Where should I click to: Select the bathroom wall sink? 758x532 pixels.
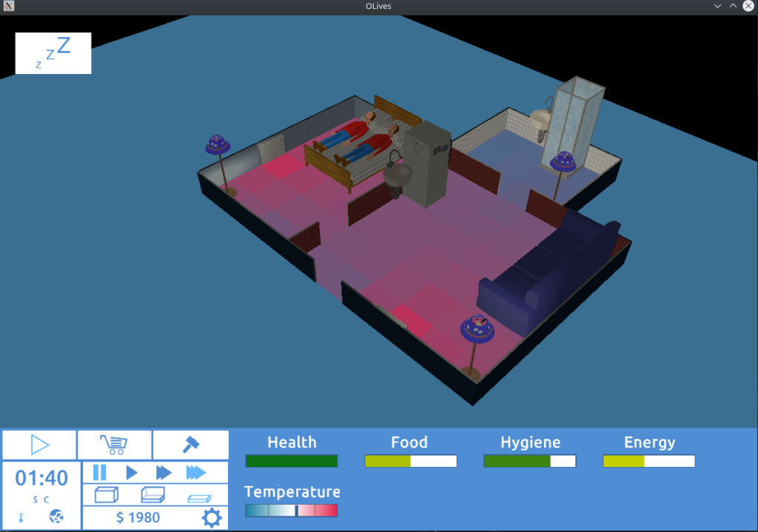541,118
